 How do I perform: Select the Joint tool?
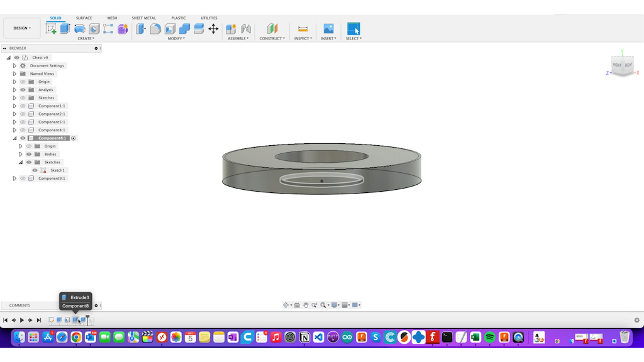tap(246, 29)
